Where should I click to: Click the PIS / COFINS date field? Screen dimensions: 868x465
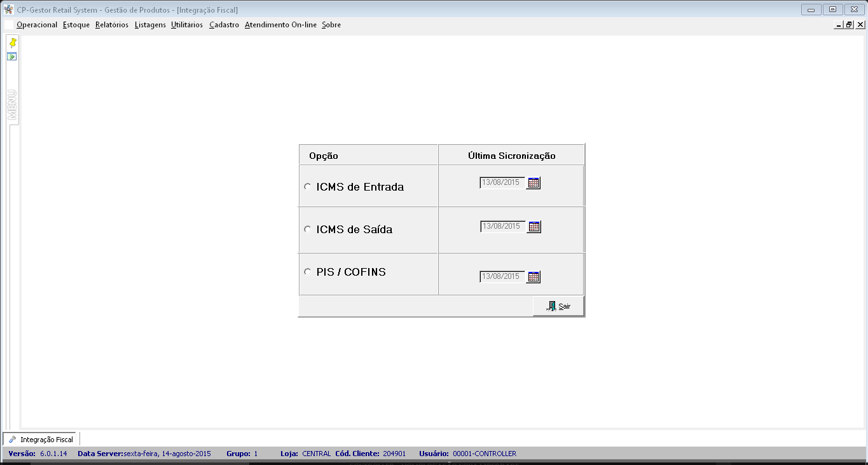(x=503, y=277)
